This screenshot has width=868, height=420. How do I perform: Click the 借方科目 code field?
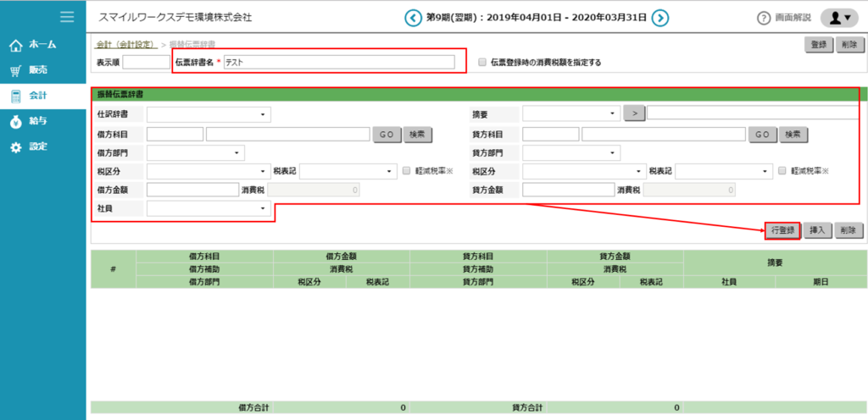click(175, 135)
